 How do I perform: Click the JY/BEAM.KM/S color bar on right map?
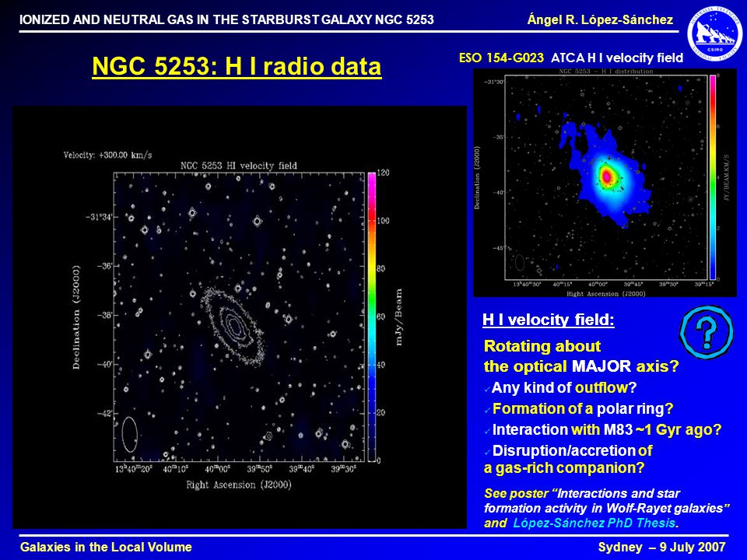712,177
